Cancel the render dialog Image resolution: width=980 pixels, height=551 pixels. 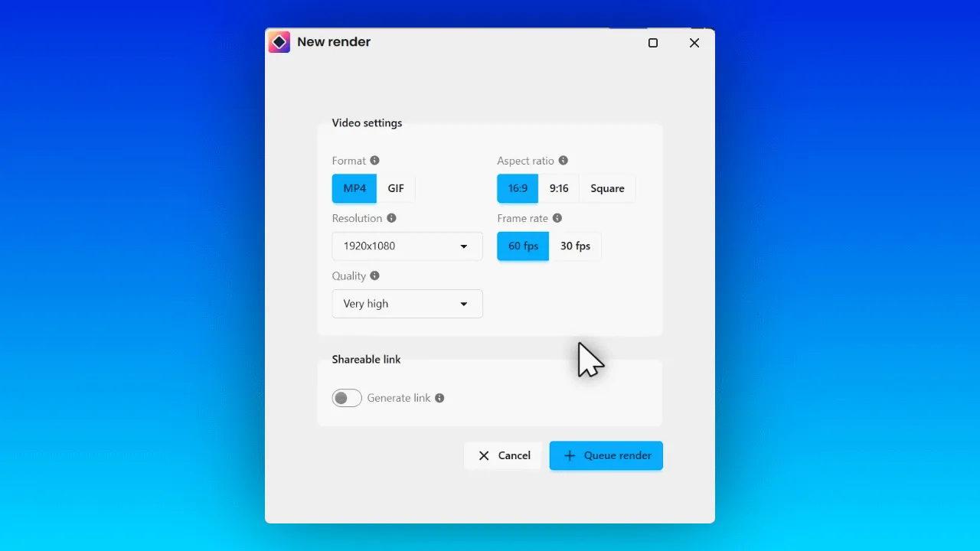point(503,455)
